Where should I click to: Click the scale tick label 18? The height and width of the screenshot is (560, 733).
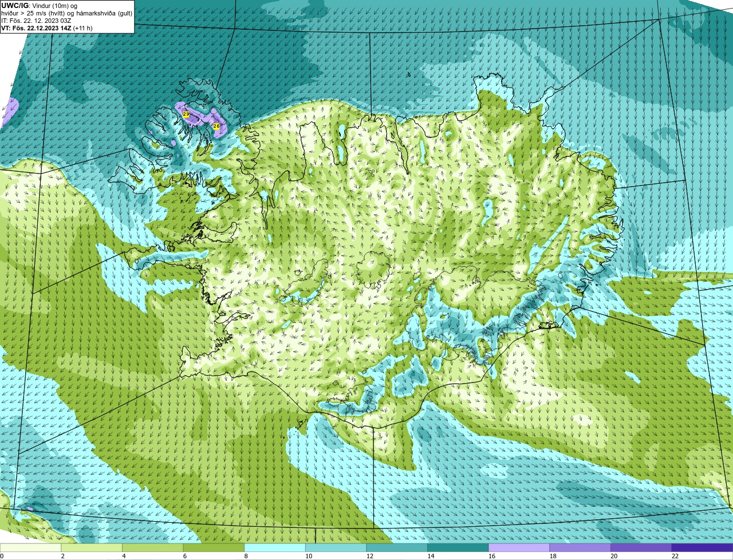(553, 556)
